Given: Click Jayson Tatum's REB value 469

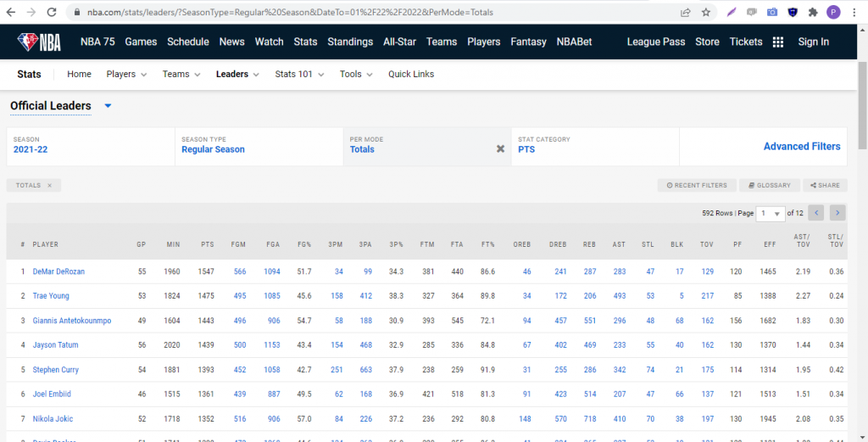Looking at the screenshot, I should coord(590,345).
